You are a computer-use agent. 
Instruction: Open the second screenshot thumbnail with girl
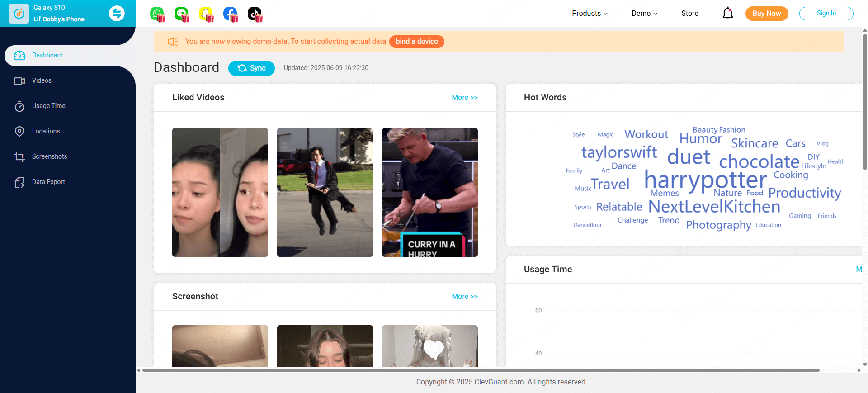325,346
